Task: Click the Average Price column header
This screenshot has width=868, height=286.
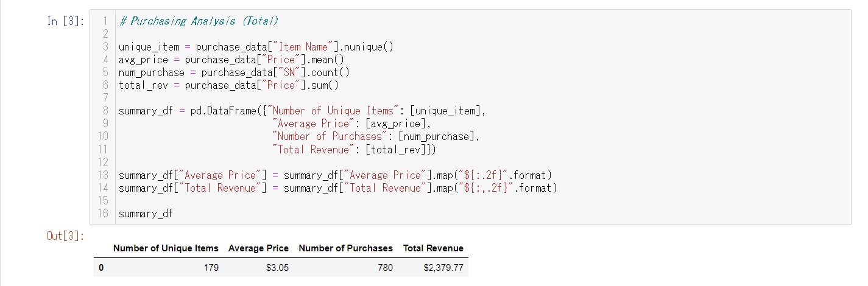Action: 258,248
